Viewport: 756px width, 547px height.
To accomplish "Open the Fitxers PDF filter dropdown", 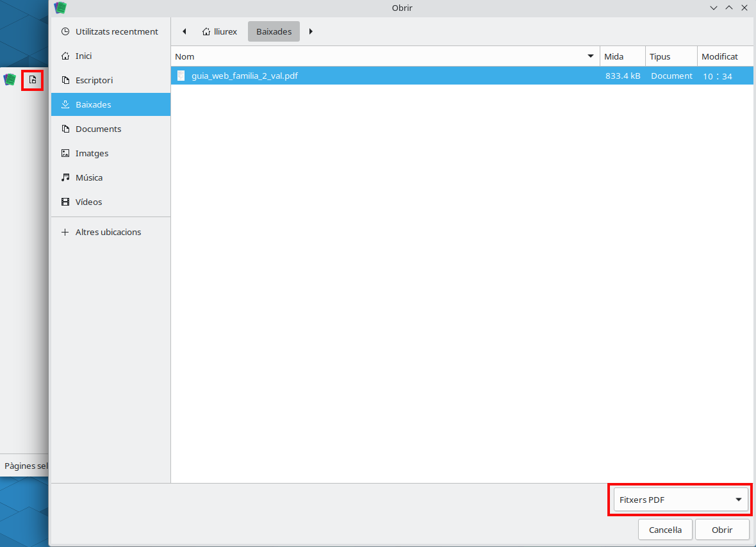I will pyautogui.click(x=680, y=500).
